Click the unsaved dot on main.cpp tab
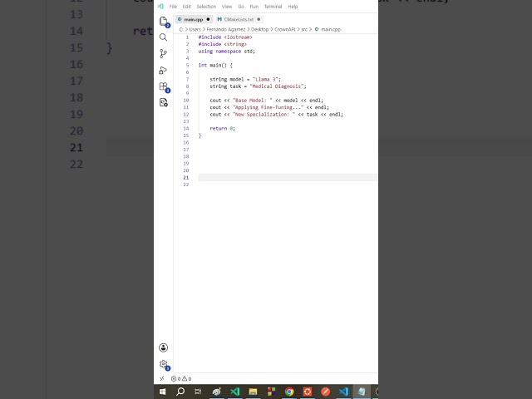The height and width of the screenshot is (399, 532). (208, 19)
